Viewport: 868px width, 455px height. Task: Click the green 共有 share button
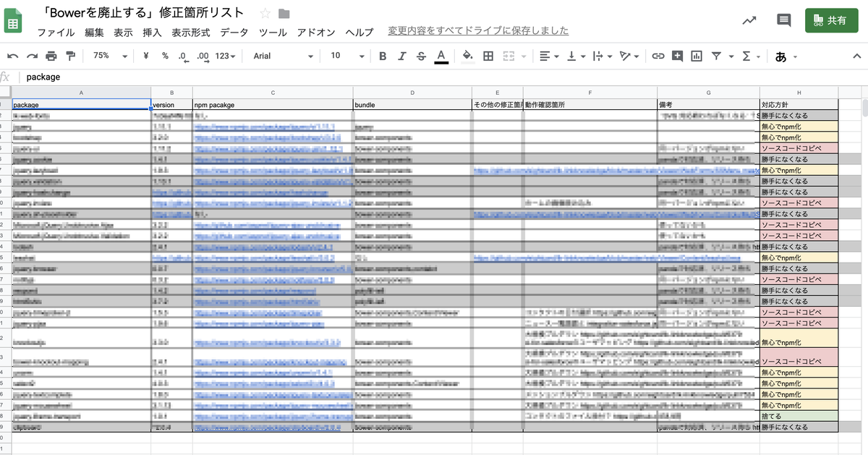(831, 20)
